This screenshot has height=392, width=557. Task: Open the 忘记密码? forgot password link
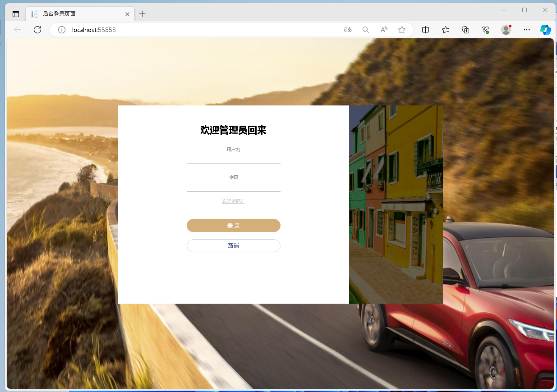coord(234,201)
